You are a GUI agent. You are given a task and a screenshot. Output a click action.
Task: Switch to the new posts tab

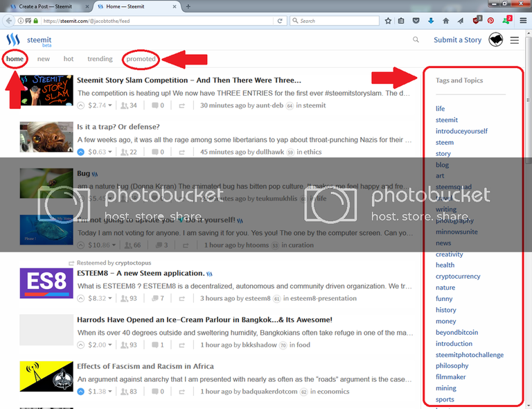click(x=44, y=59)
